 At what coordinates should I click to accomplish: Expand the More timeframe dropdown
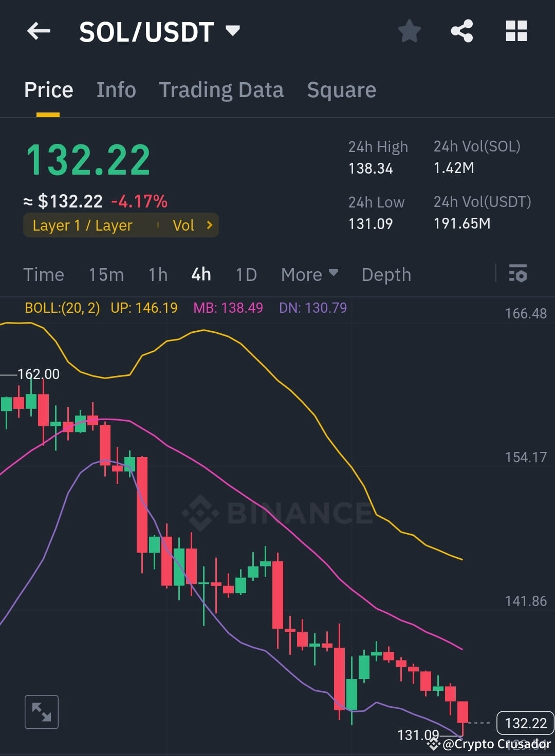pyautogui.click(x=308, y=274)
